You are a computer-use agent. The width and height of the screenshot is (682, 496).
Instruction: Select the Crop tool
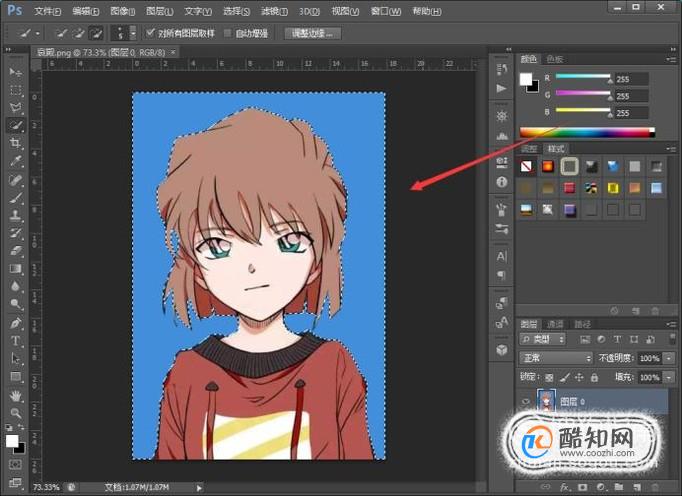tap(16, 143)
